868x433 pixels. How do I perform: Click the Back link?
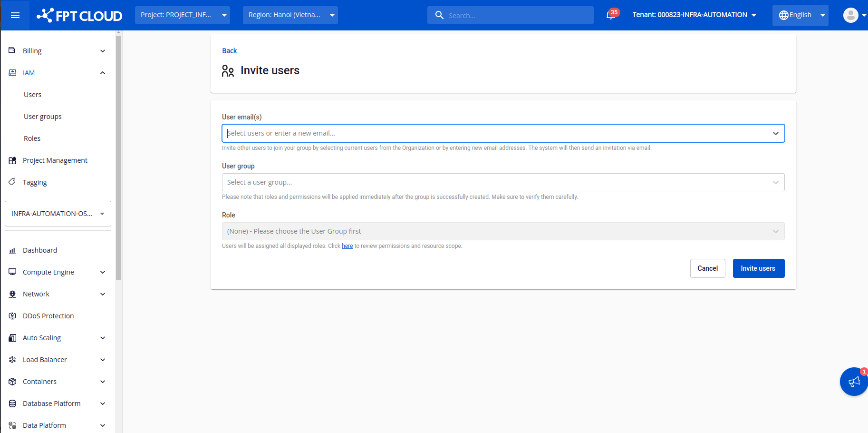[229, 51]
